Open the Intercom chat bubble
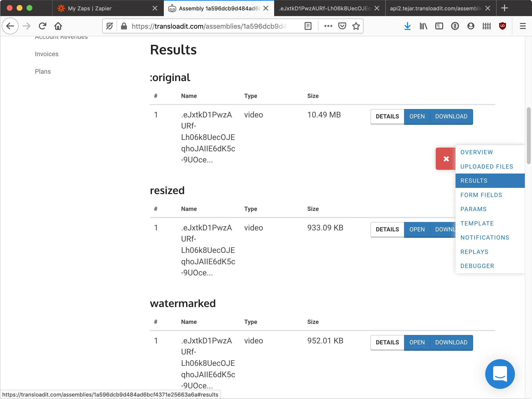This screenshot has width=532, height=399. (x=500, y=374)
